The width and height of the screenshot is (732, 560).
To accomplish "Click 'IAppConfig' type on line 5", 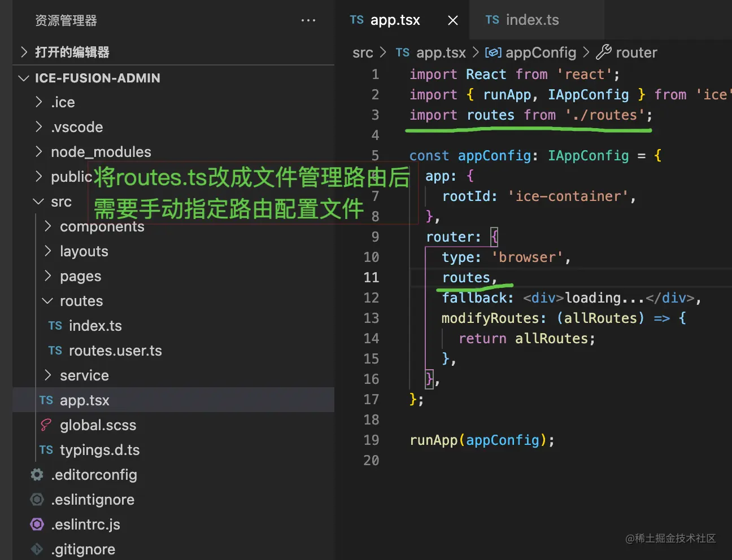I will 588,155.
